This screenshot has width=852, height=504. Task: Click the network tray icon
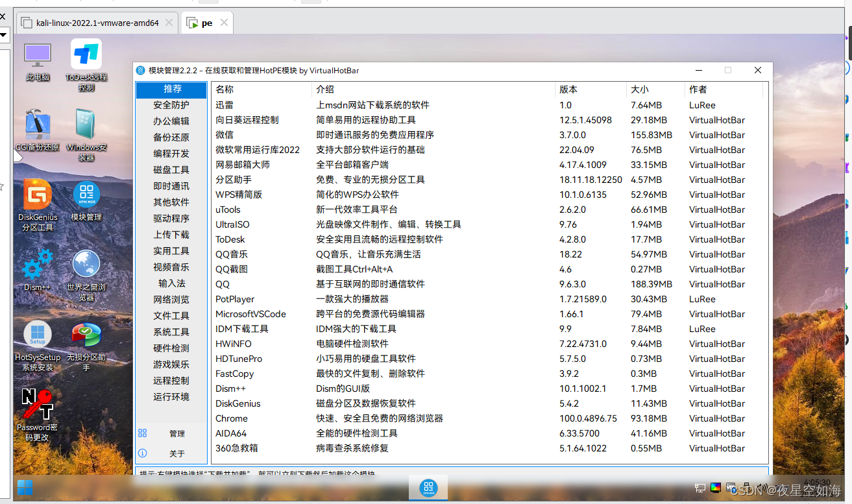tap(700, 488)
